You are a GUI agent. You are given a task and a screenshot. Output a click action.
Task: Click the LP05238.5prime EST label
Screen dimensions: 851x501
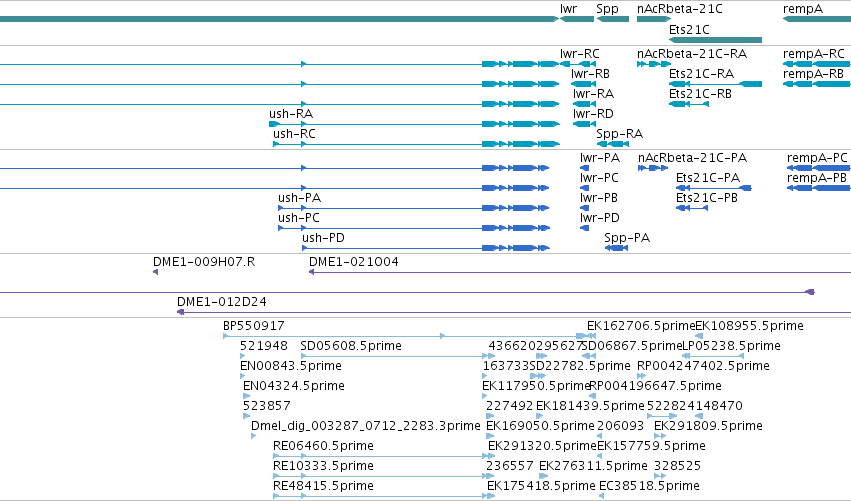coord(731,347)
